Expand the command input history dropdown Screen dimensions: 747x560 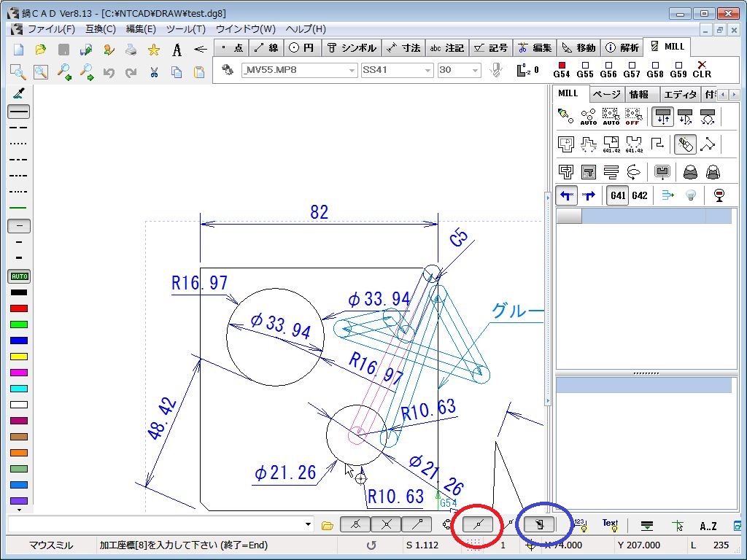[x=309, y=525]
